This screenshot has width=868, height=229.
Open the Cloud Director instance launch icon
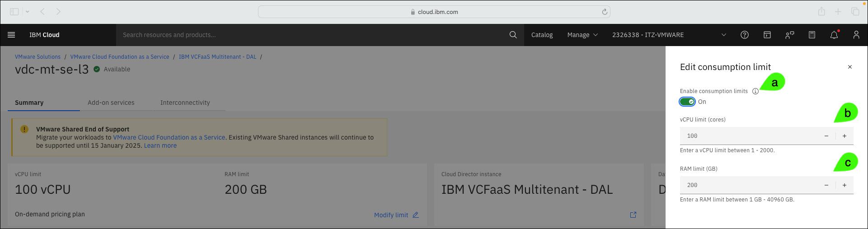pyautogui.click(x=633, y=215)
